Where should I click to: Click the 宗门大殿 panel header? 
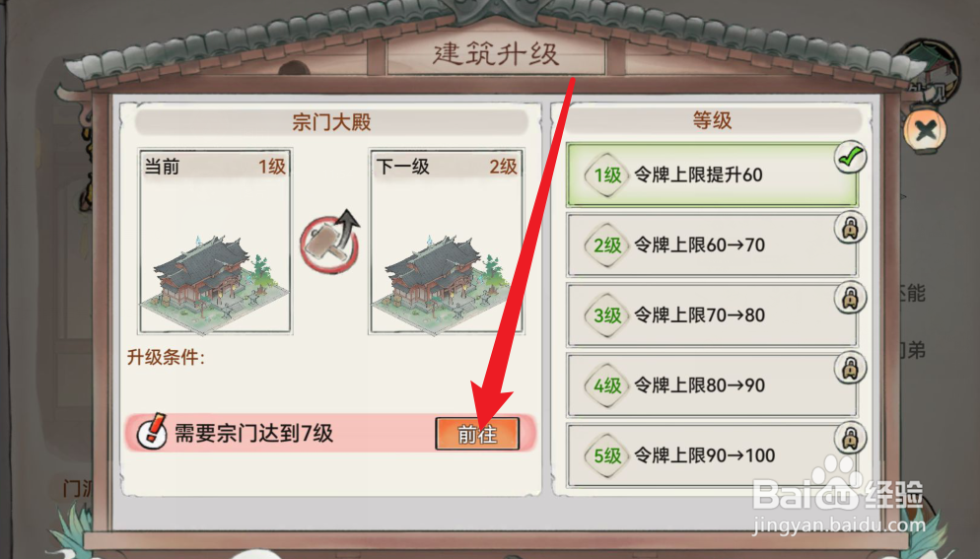pyautogui.click(x=331, y=121)
